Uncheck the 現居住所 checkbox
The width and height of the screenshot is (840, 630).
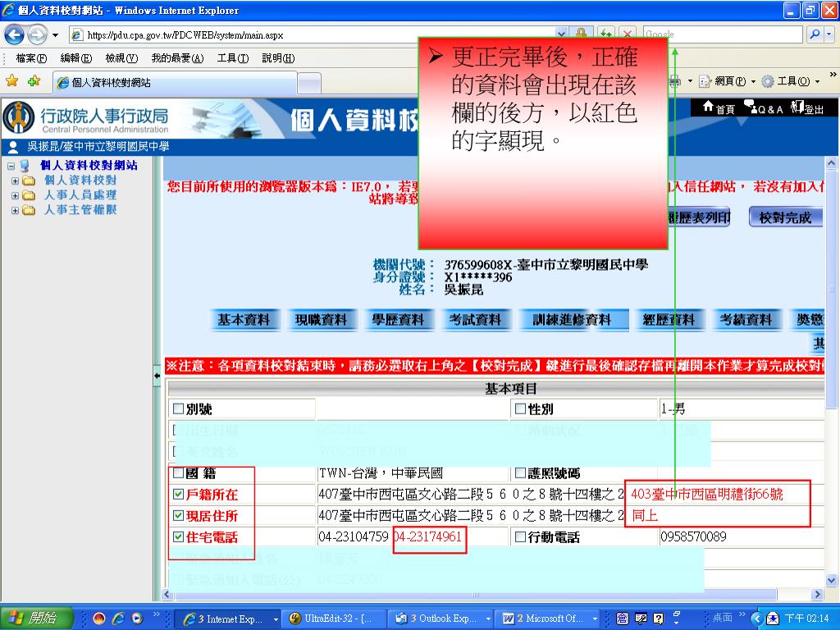(178, 516)
